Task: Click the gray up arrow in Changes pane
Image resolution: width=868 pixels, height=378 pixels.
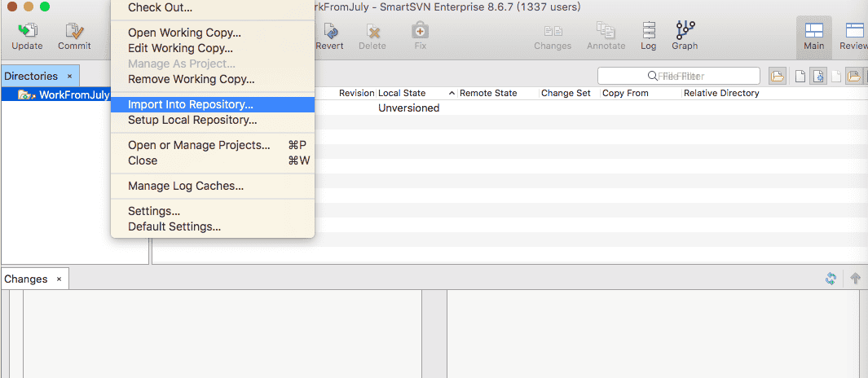Action: [855, 279]
